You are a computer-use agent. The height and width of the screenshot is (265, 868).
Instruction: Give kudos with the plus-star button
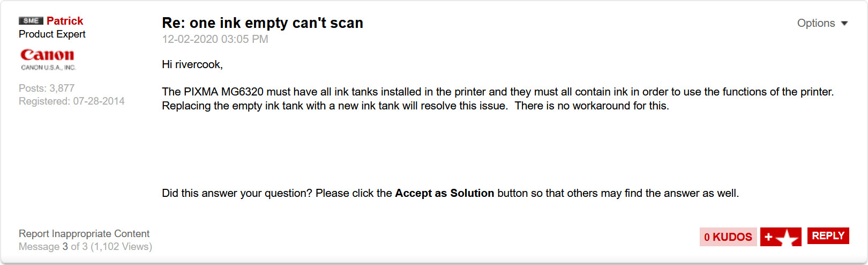[x=781, y=237]
